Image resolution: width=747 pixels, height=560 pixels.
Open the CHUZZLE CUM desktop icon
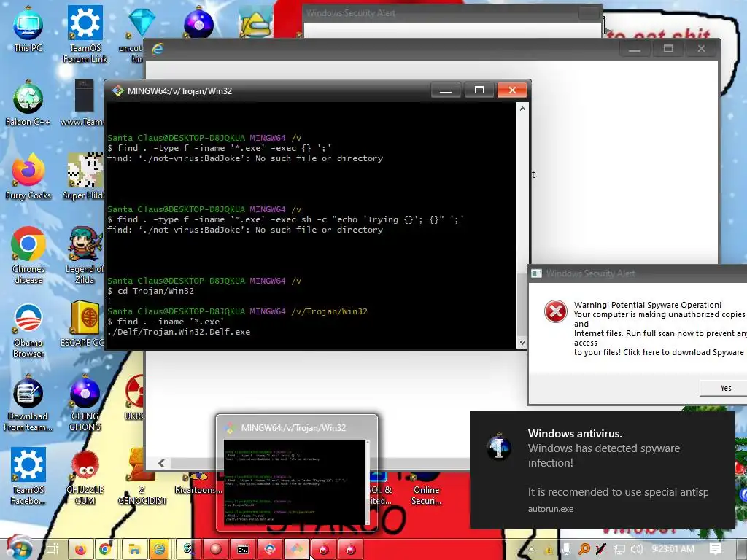pos(85,476)
